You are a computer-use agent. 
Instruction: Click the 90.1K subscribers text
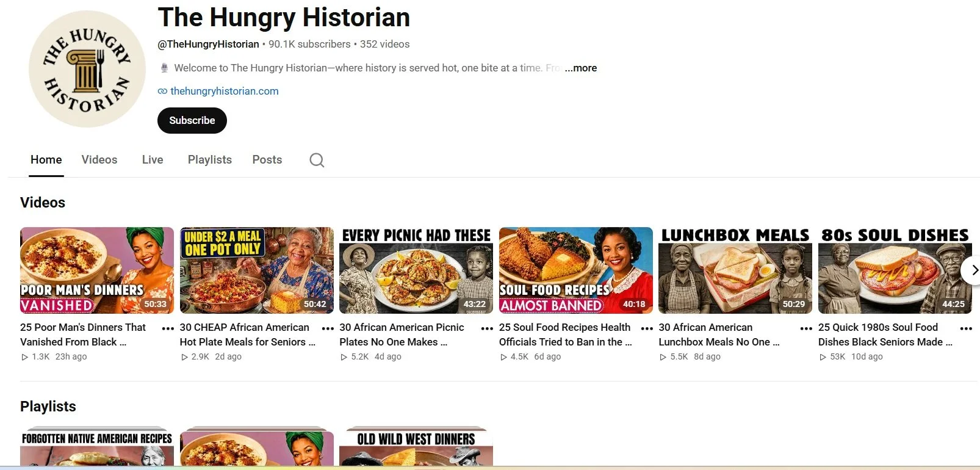[x=309, y=44]
